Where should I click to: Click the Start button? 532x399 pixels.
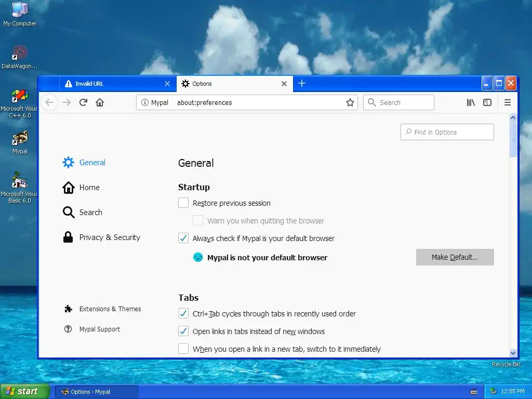[25, 392]
